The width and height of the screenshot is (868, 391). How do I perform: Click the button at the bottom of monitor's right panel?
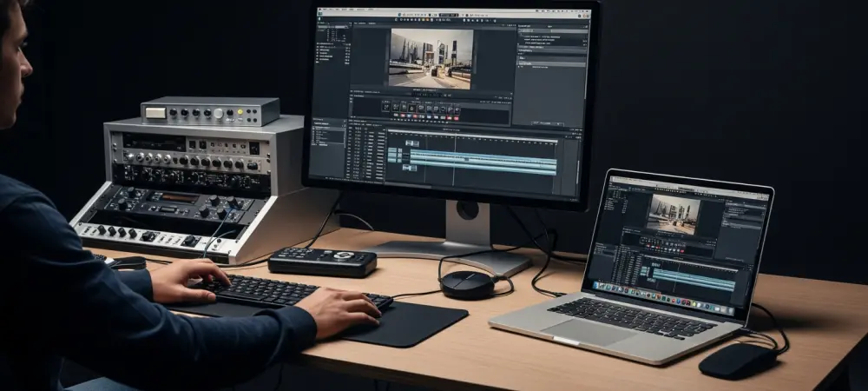pyautogui.click(x=548, y=123)
